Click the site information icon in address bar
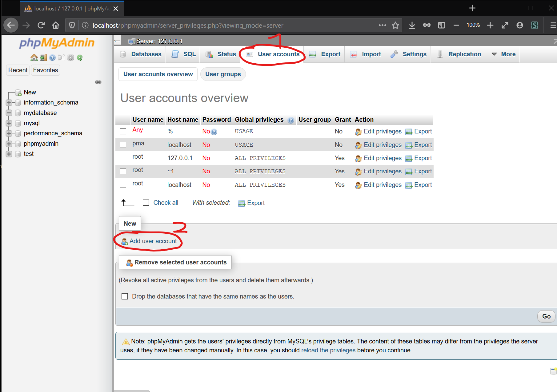The image size is (557, 392). coord(85,25)
